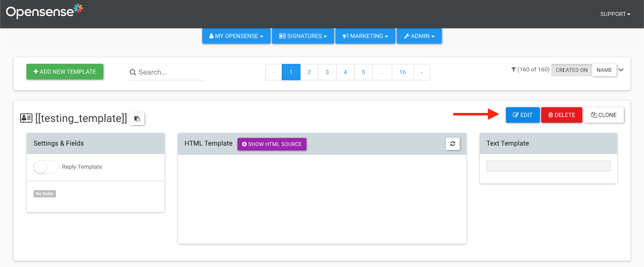
Task: Go to previous page arrow
Action: [274, 72]
